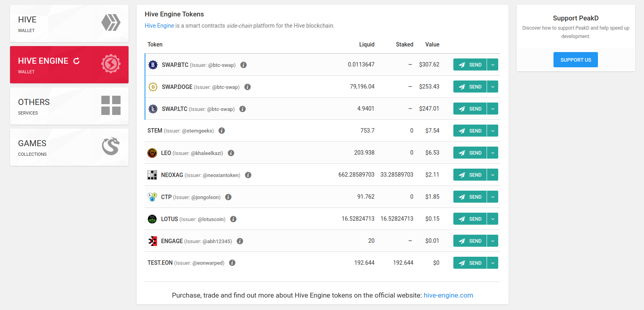The image size is (644, 310).
Task: Send SWAP.LTC tokens
Action: 470,109
